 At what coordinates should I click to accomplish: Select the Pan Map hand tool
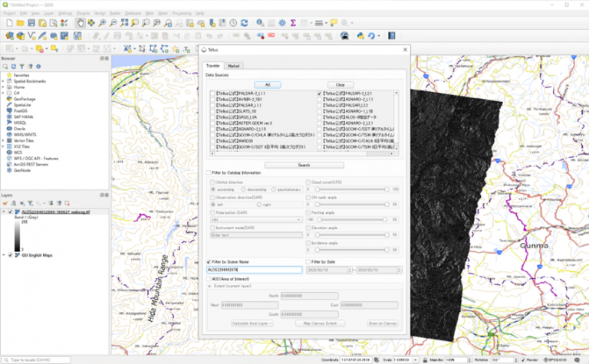click(80, 23)
